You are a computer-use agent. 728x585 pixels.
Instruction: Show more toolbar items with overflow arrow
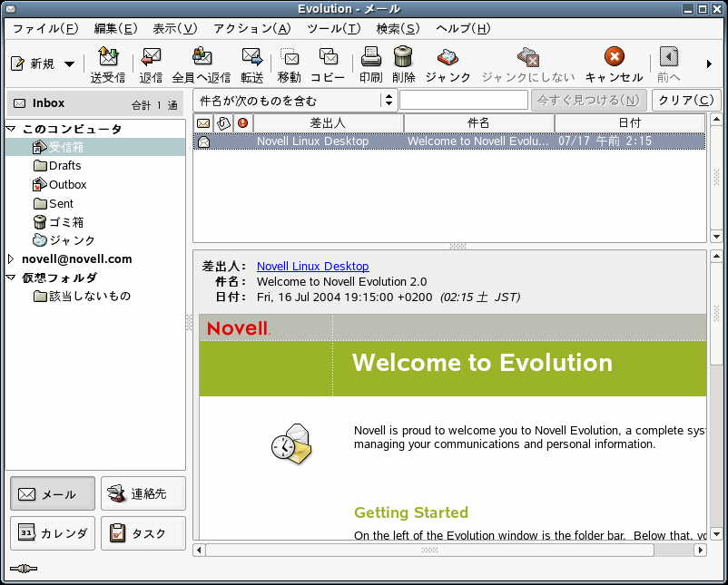coord(709,63)
